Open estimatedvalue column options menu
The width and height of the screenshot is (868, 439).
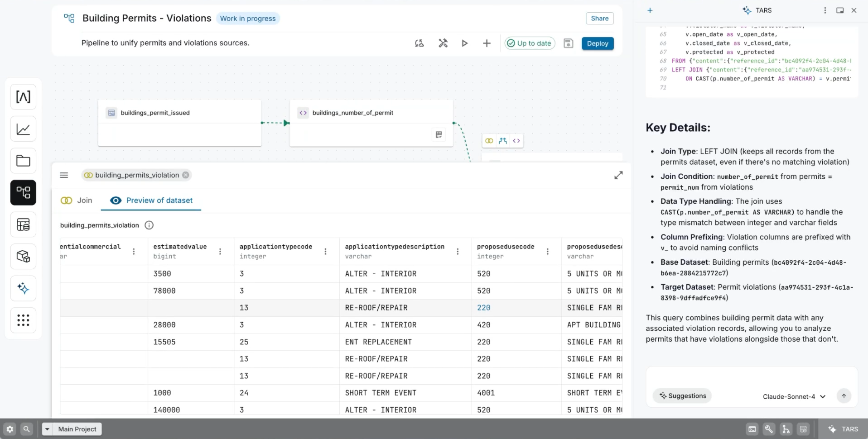coord(220,251)
